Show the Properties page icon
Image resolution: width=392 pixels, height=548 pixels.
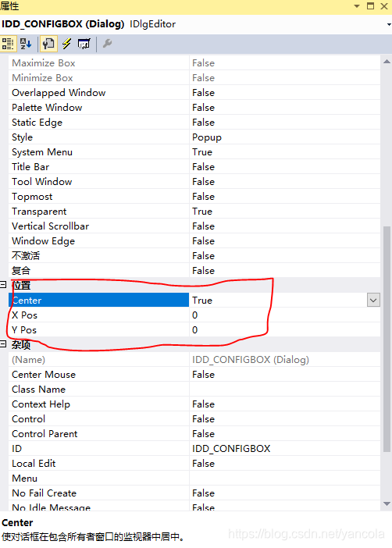[48, 44]
